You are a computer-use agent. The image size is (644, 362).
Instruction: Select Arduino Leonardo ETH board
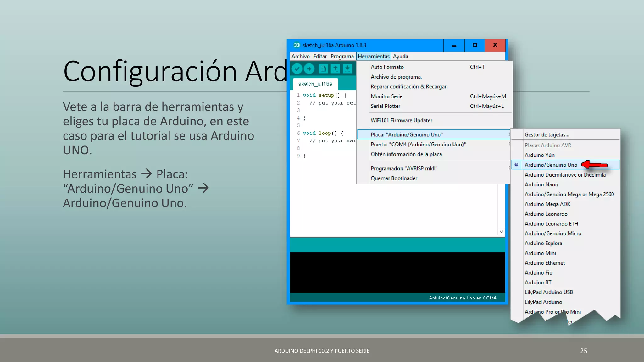coord(565,224)
